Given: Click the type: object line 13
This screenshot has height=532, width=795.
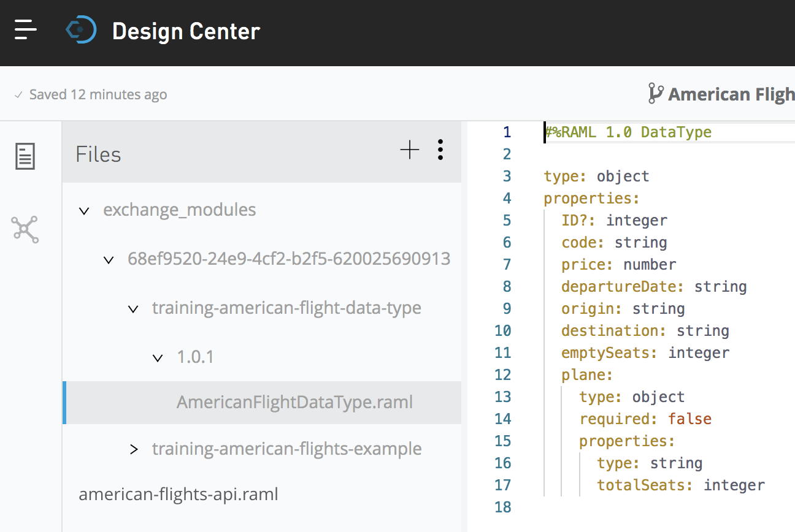Looking at the screenshot, I should click(x=632, y=397).
